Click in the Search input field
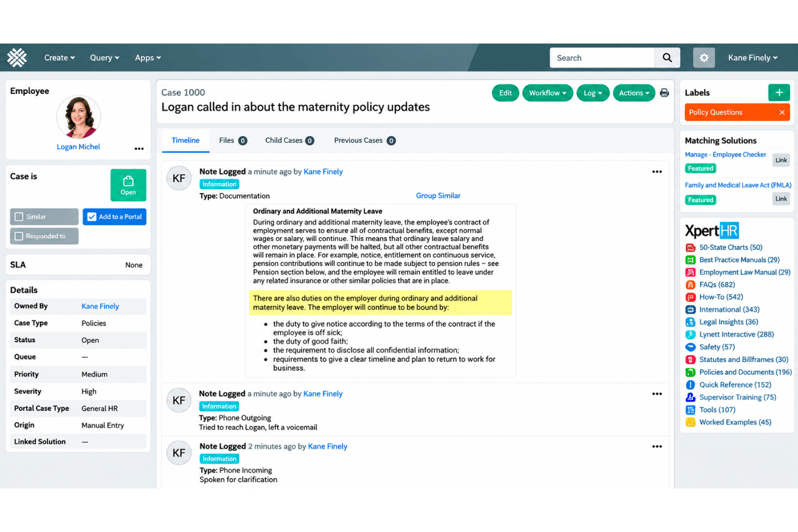The height and width of the screenshot is (532, 798). coord(602,58)
